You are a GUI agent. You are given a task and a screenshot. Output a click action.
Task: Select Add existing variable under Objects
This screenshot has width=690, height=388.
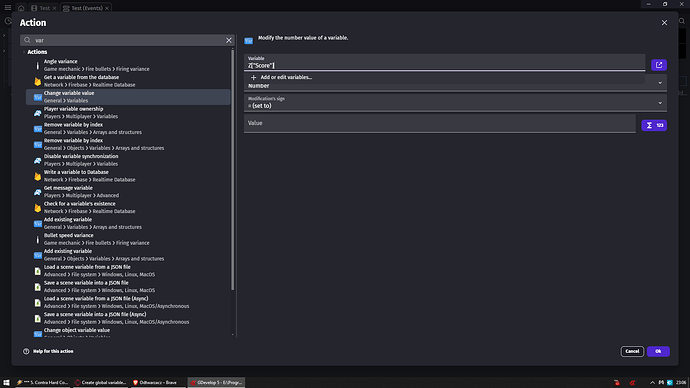pyautogui.click(x=128, y=255)
